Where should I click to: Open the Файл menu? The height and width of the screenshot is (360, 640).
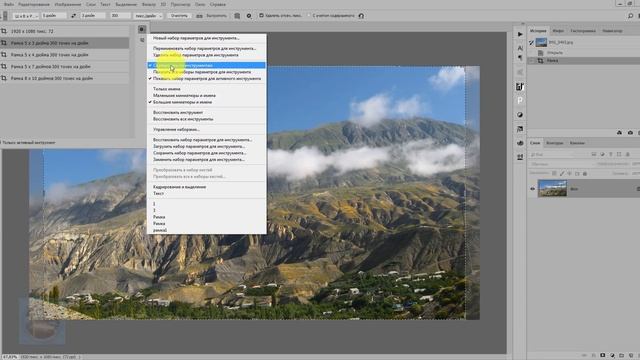pos(9,4)
